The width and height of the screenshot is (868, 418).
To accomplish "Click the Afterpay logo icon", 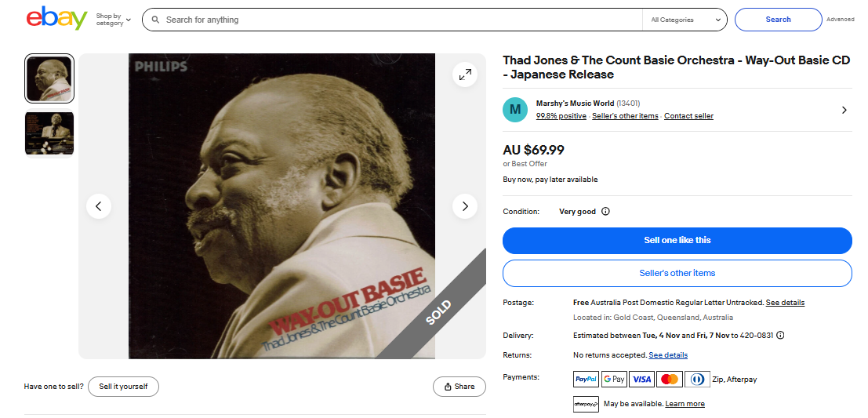I will 586,404.
